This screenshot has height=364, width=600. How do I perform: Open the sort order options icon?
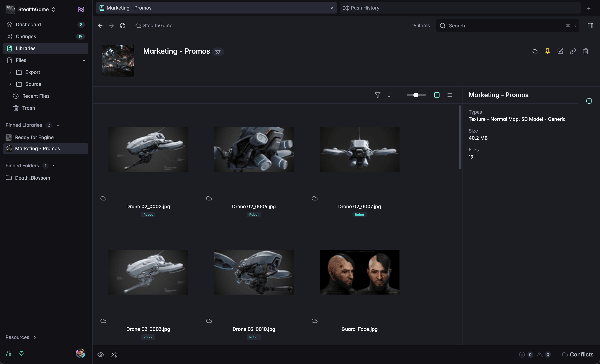pyautogui.click(x=390, y=95)
